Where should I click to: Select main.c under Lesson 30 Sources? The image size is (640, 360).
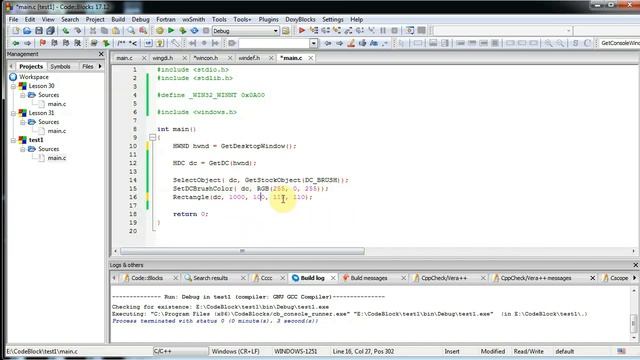(57, 104)
